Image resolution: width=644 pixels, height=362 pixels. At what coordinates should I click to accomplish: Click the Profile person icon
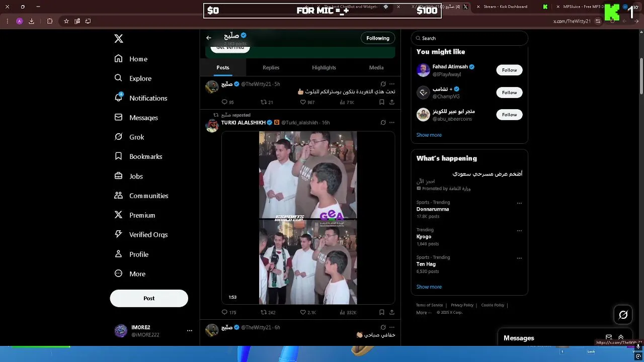[118, 254]
